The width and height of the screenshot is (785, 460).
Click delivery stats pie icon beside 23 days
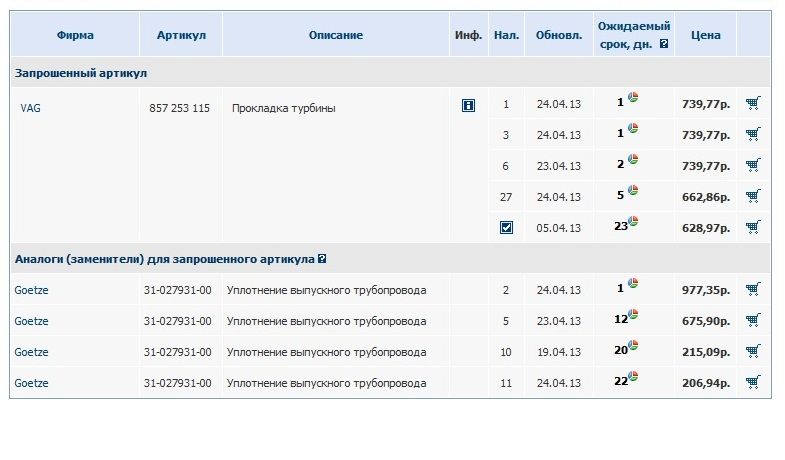point(633,221)
